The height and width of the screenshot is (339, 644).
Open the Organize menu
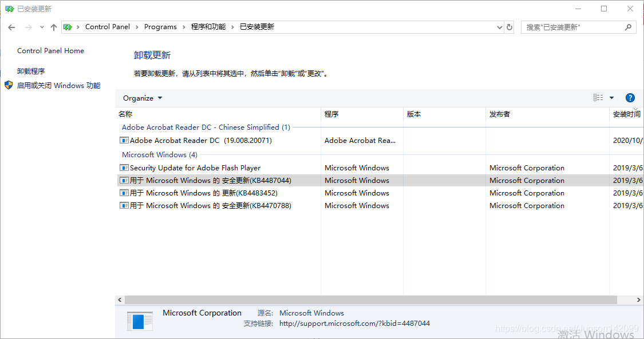click(143, 98)
